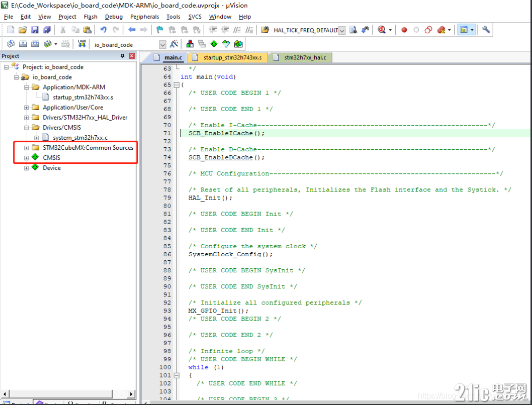Expand the Device component node
The image size is (532, 405).
tap(27, 168)
